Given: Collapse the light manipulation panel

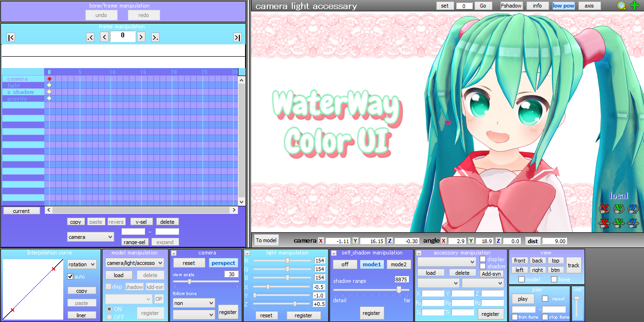Looking at the screenshot, I should point(247,253).
